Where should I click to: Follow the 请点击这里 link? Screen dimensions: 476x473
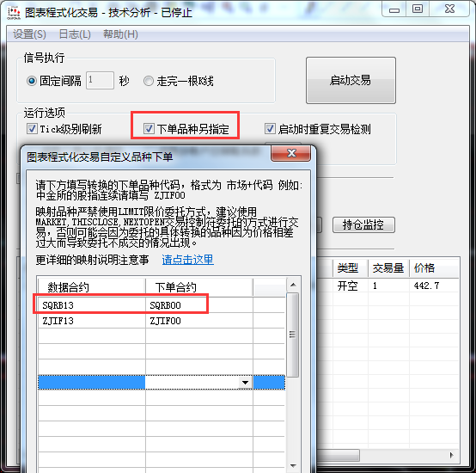click(x=187, y=260)
